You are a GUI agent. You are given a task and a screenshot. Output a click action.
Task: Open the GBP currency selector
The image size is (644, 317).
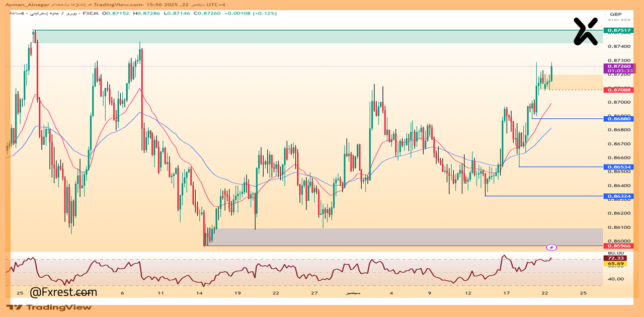(615, 14)
